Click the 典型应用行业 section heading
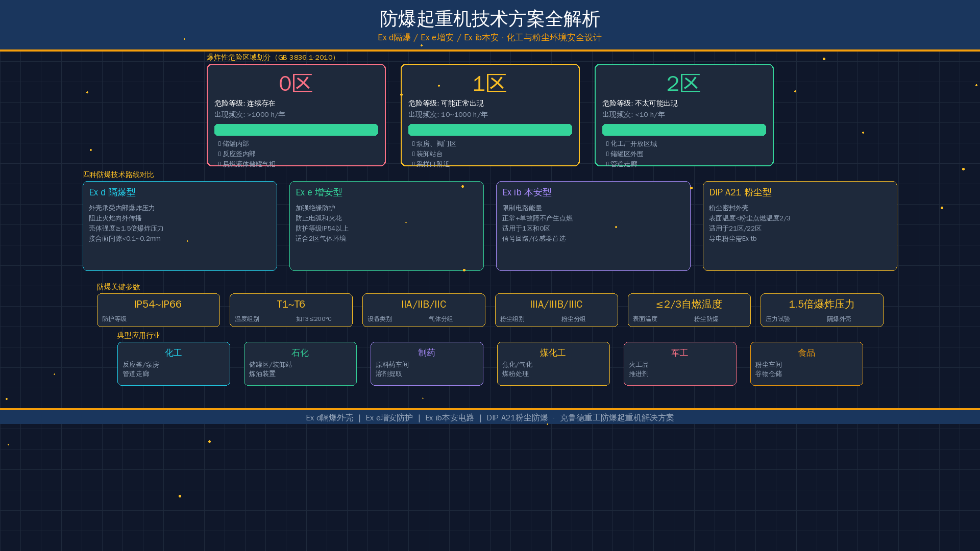Viewport: 980px width, 551px height. [x=139, y=335]
